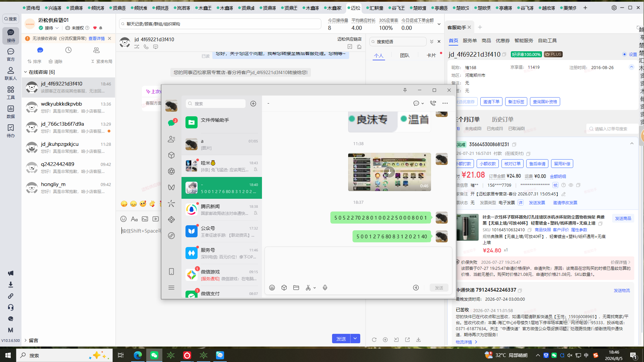Click the megaphone announcement icon in the sidebar
This screenshot has height=362, width=644.
(11, 273)
